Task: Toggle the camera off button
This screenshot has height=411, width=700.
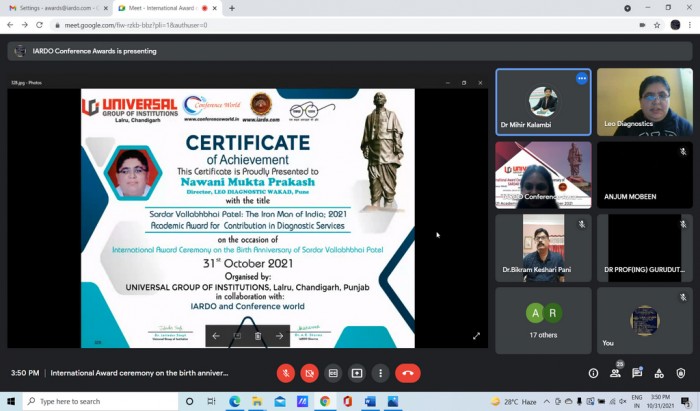Action: tap(309, 373)
